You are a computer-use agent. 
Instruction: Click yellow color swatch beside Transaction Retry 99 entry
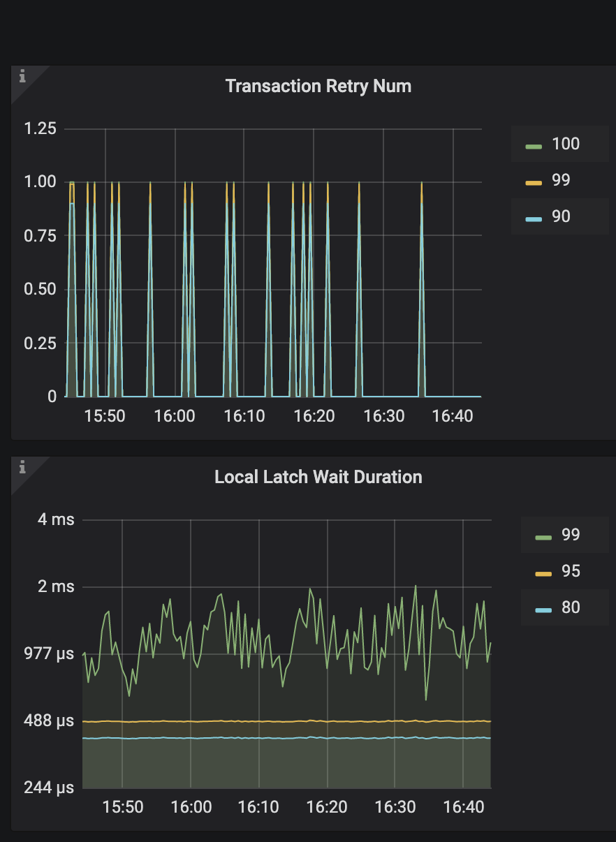click(x=534, y=182)
